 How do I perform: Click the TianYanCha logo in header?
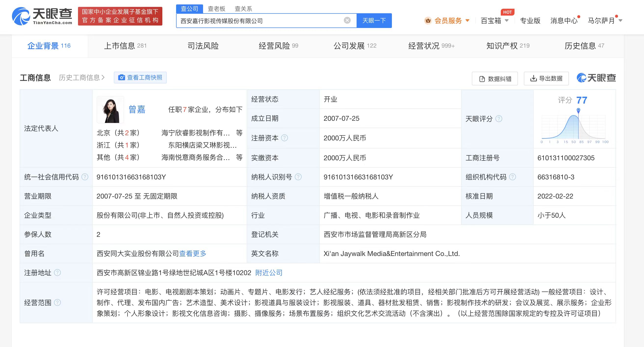(42, 16)
